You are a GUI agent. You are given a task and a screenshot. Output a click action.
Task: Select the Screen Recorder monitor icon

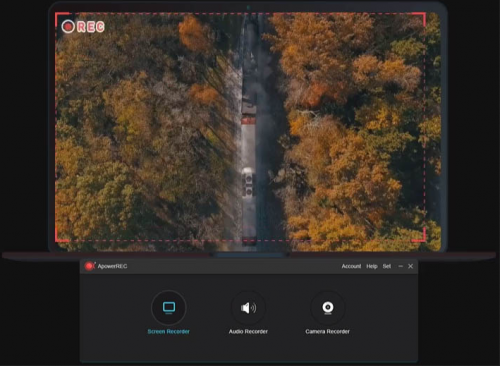[169, 307]
